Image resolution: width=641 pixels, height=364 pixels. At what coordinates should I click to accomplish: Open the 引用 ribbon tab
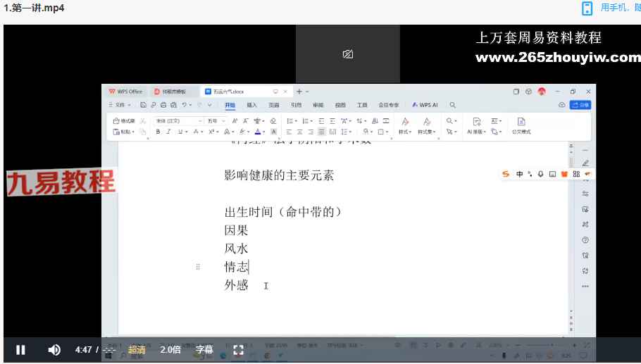(x=296, y=105)
